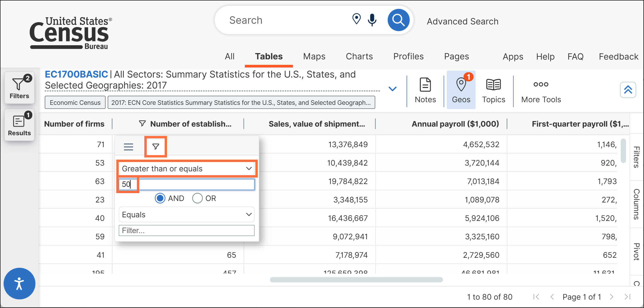Select the OR radio button
Viewport: 644px width, 308px height.
(x=197, y=198)
